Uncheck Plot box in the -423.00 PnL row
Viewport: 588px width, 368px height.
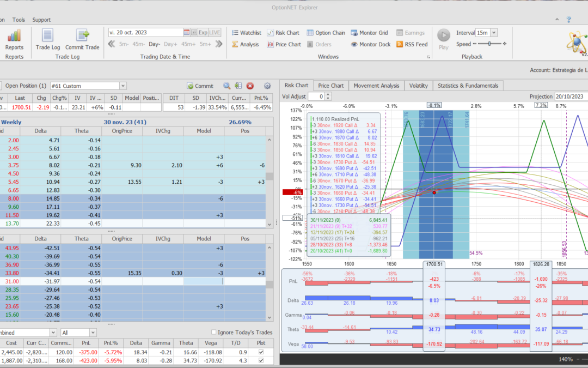tap(261, 361)
